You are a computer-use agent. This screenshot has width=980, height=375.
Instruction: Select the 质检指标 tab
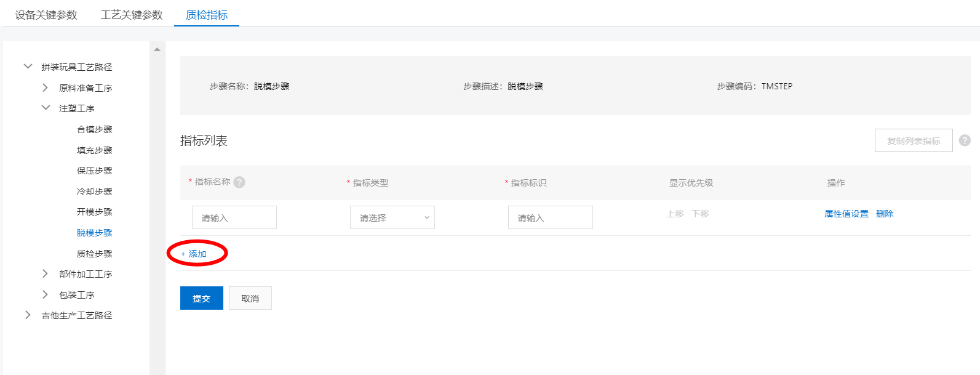click(x=207, y=15)
